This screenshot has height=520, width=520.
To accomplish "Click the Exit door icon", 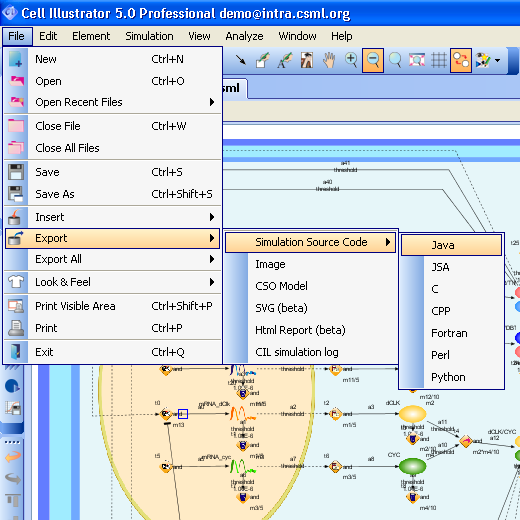I will pos(16,352).
